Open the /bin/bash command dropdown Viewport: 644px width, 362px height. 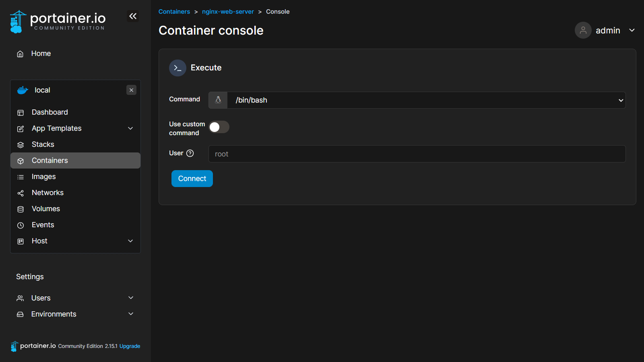coord(426,100)
